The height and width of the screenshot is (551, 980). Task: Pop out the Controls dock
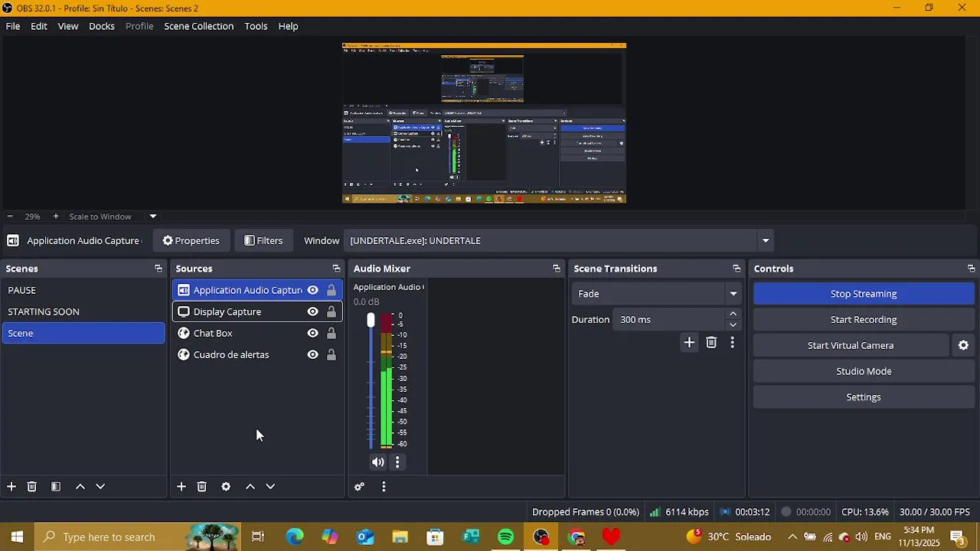972,269
